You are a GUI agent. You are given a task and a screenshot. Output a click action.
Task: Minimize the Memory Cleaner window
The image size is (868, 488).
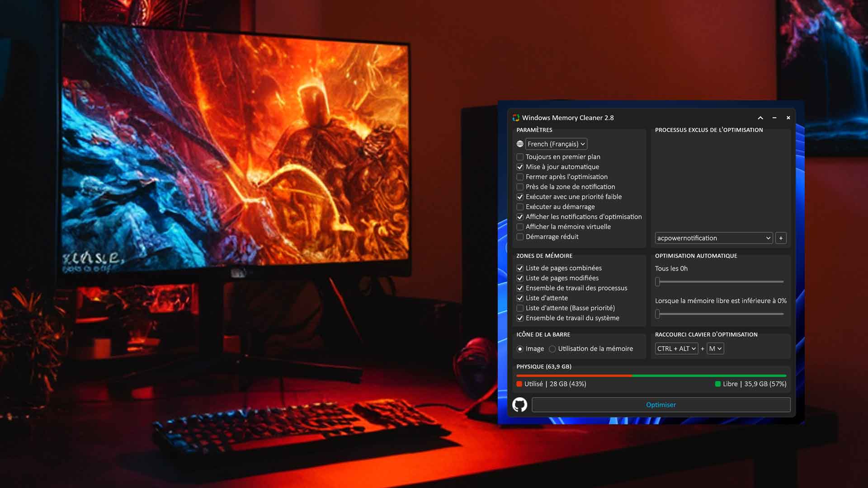point(774,118)
